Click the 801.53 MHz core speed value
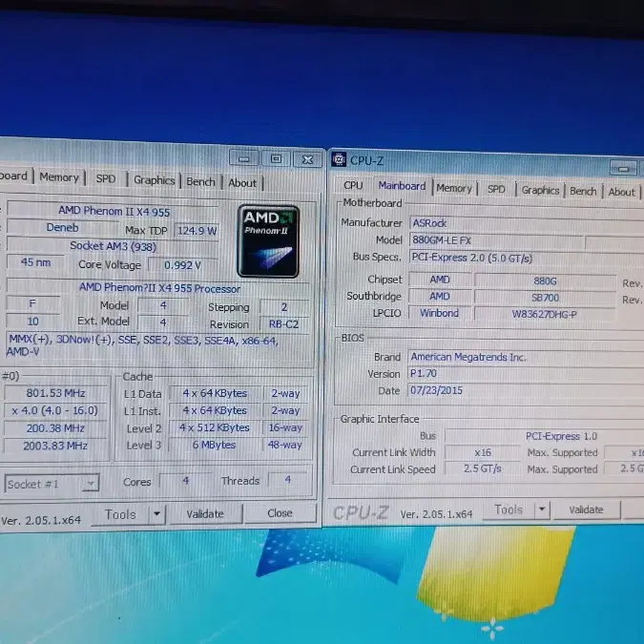 click(x=56, y=393)
